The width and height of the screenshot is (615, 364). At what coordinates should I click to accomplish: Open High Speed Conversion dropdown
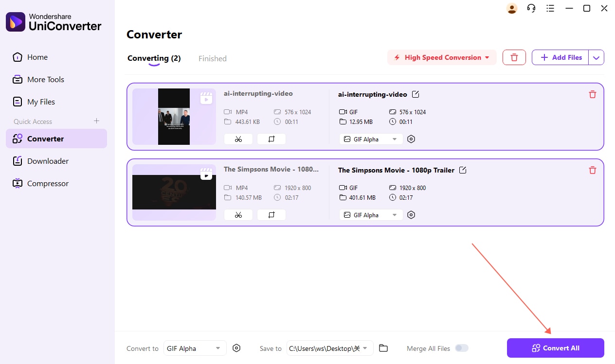click(442, 57)
